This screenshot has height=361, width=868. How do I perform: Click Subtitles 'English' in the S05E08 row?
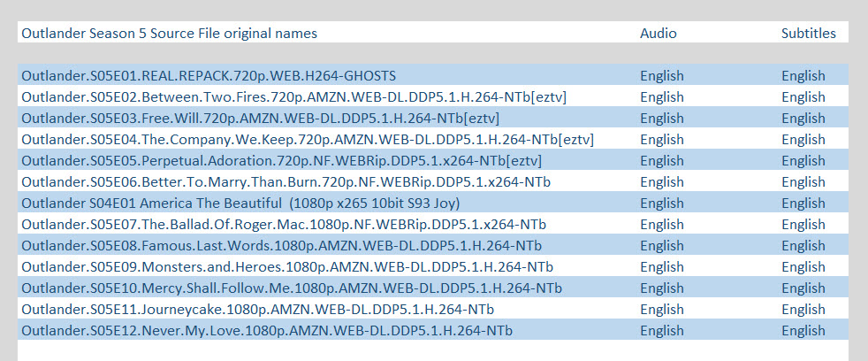point(803,246)
